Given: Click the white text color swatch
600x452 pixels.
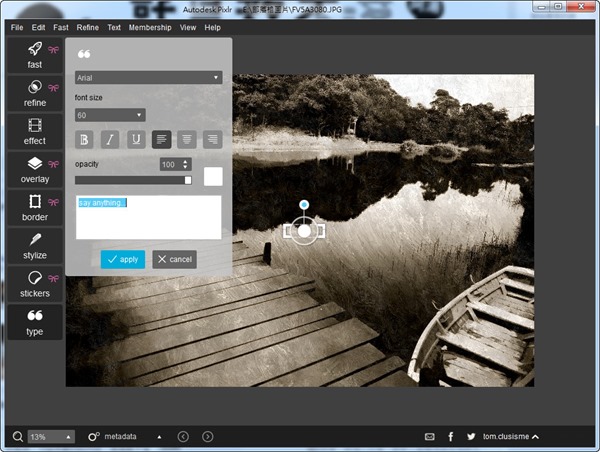Looking at the screenshot, I should (213, 176).
